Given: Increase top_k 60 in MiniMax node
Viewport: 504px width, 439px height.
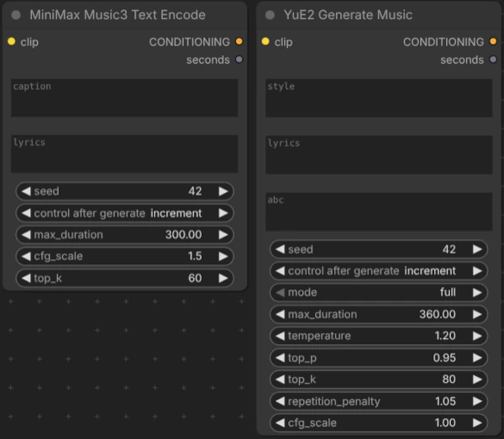Looking at the screenshot, I should tap(223, 278).
